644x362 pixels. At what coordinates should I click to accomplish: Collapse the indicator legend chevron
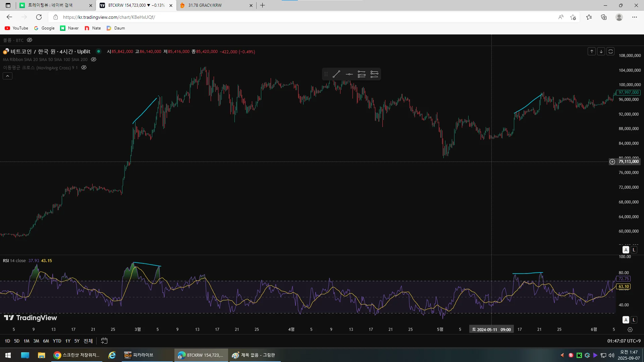(x=7, y=76)
